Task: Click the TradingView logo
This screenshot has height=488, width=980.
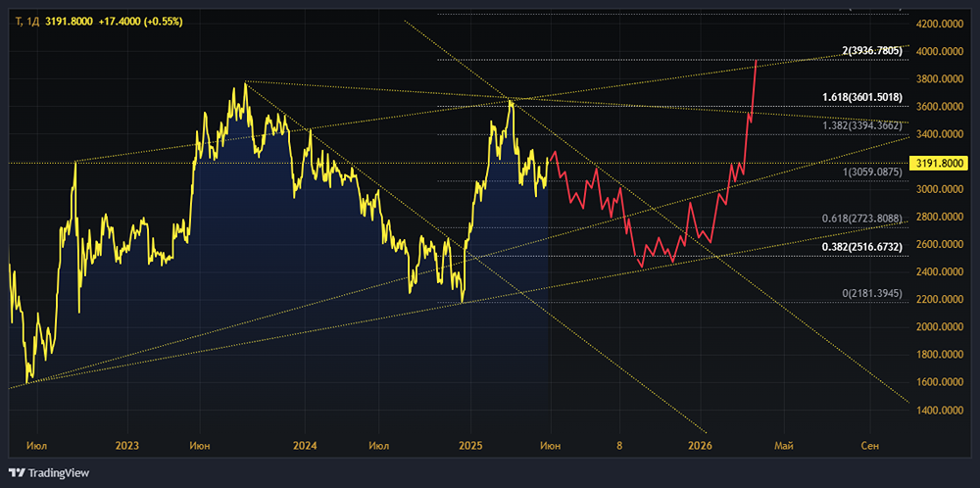Action: pyautogui.click(x=49, y=473)
